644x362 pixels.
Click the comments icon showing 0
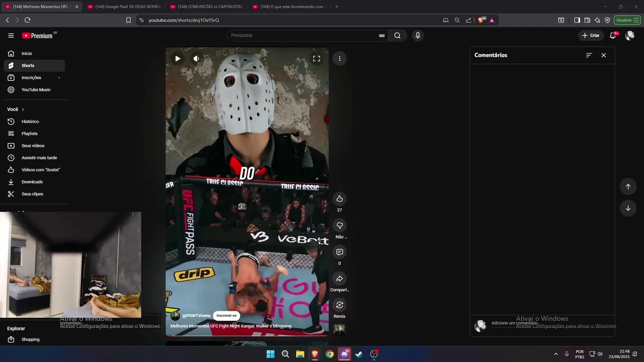click(340, 252)
